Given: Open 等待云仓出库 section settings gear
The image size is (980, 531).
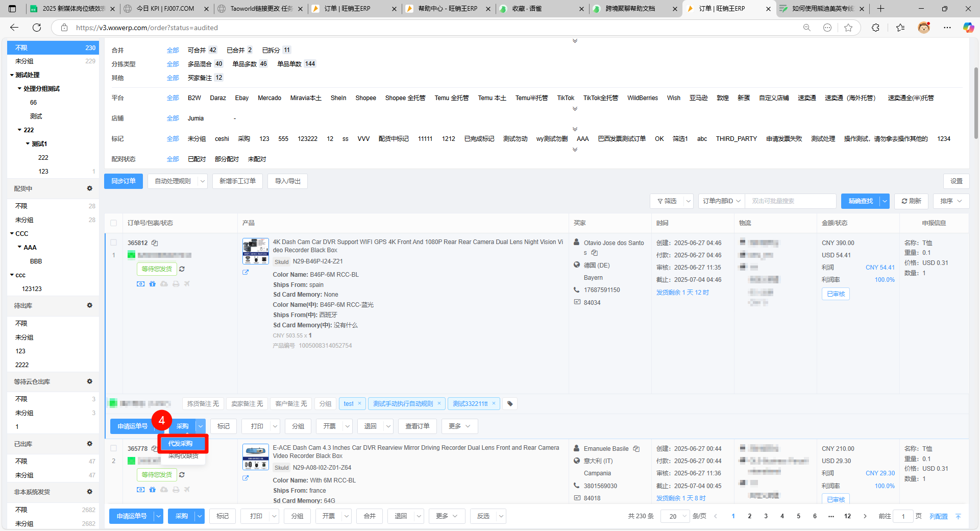Looking at the screenshot, I should tap(90, 381).
